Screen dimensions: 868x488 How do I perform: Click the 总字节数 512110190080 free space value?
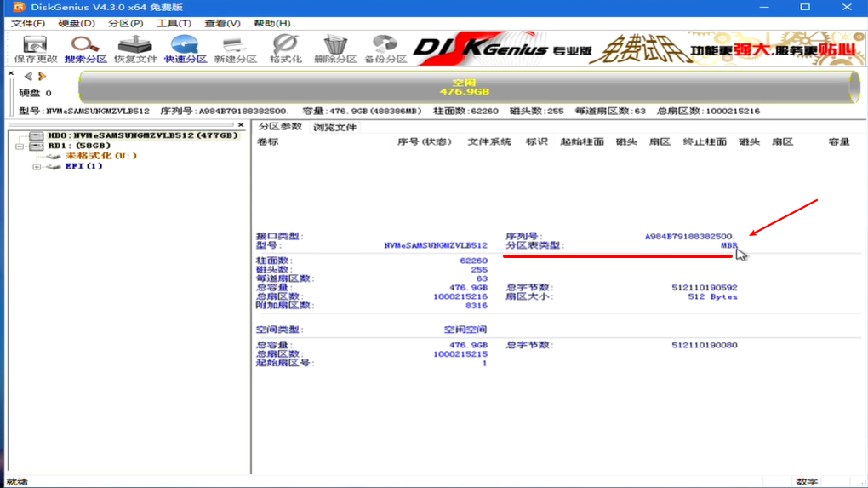(704, 345)
